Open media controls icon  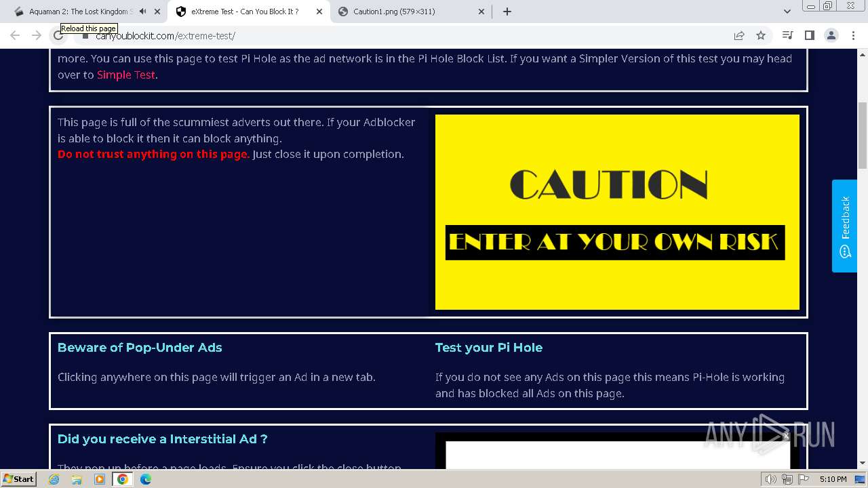[x=787, y=35]
